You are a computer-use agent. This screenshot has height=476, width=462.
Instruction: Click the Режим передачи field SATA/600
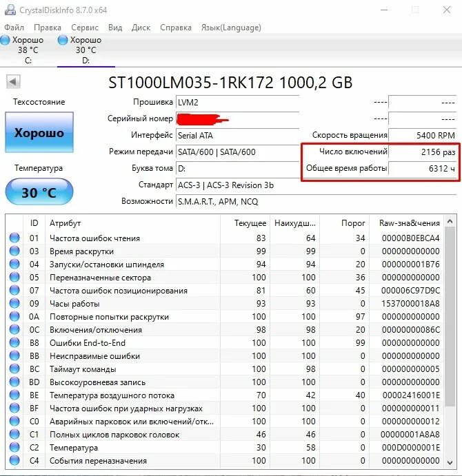237,152
